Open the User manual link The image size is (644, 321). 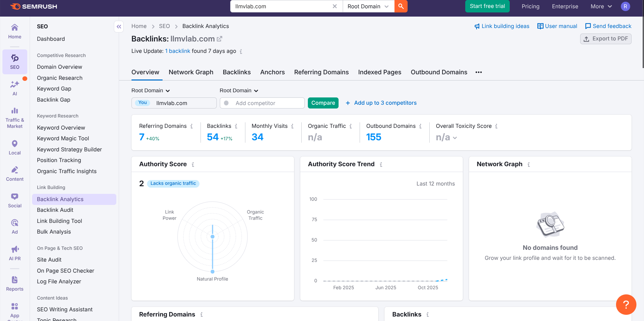(x=557, y=26)
